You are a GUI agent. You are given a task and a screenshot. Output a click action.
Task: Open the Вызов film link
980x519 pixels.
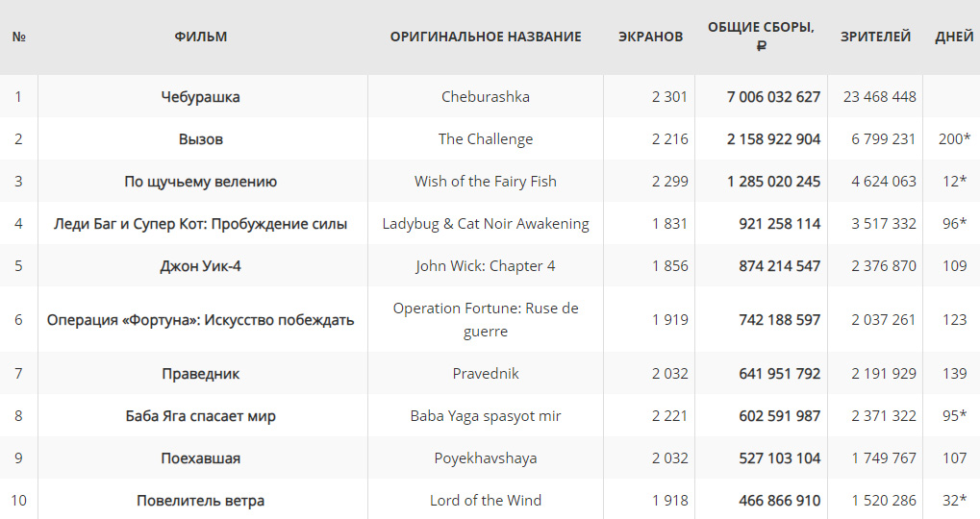click(200, 139)
